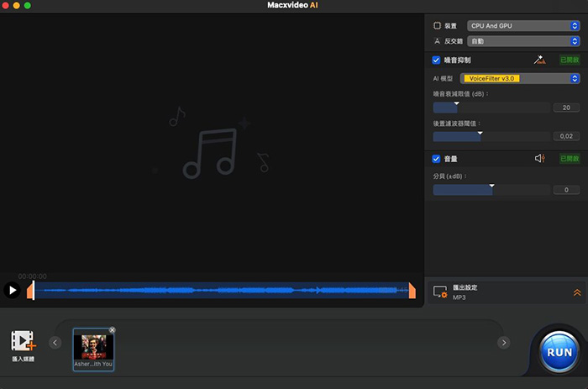Viewport: 588px width, 389px height.
Task: Click the RUN button
Action: (x=559, y=351)
